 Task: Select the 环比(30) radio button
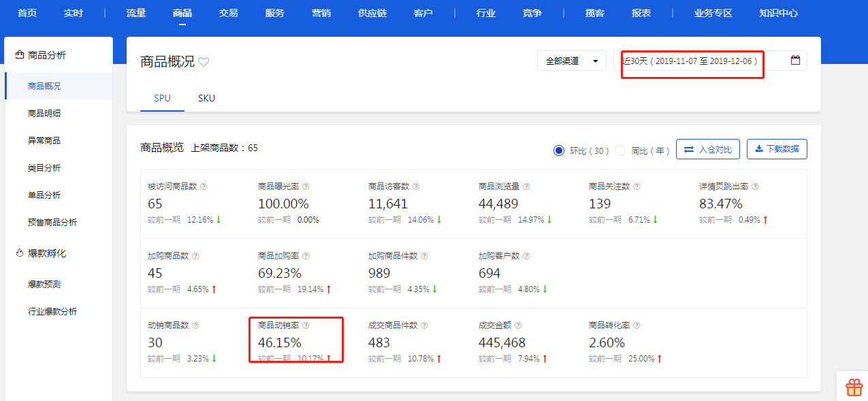tap(560, 150)
